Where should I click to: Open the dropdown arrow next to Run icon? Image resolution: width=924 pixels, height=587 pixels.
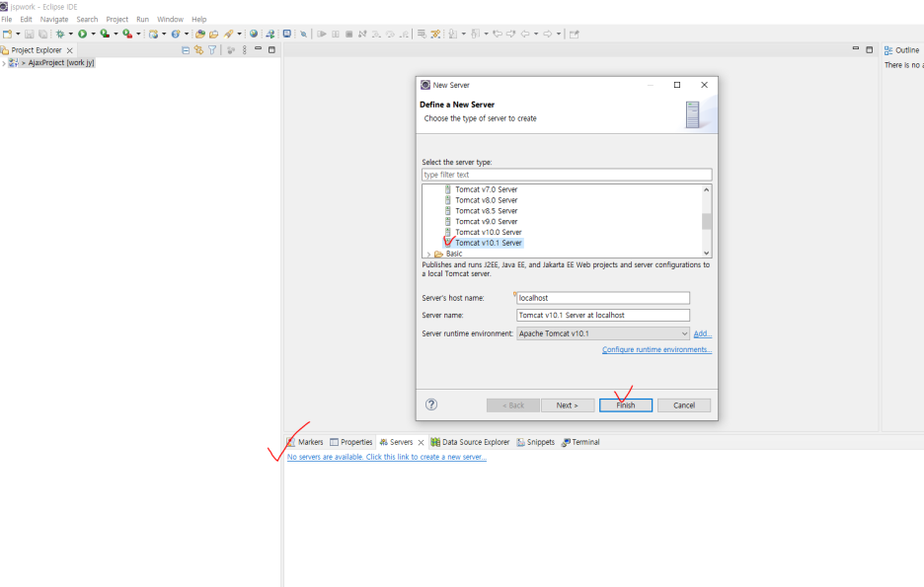click(x=93, y=35)
